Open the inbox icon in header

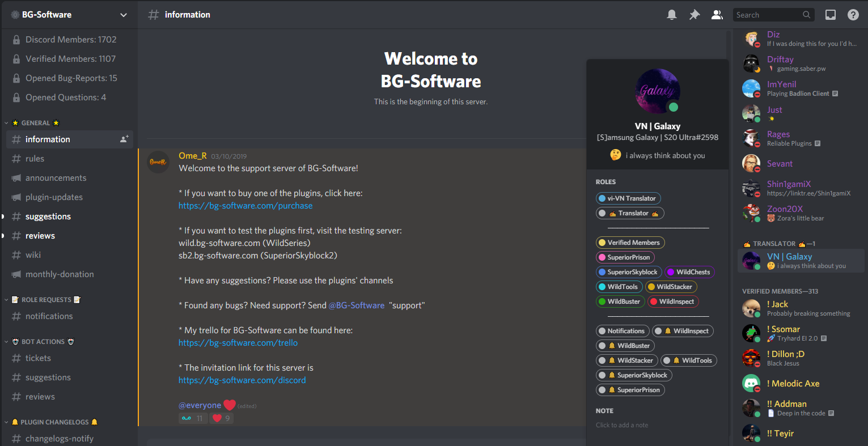831,15
